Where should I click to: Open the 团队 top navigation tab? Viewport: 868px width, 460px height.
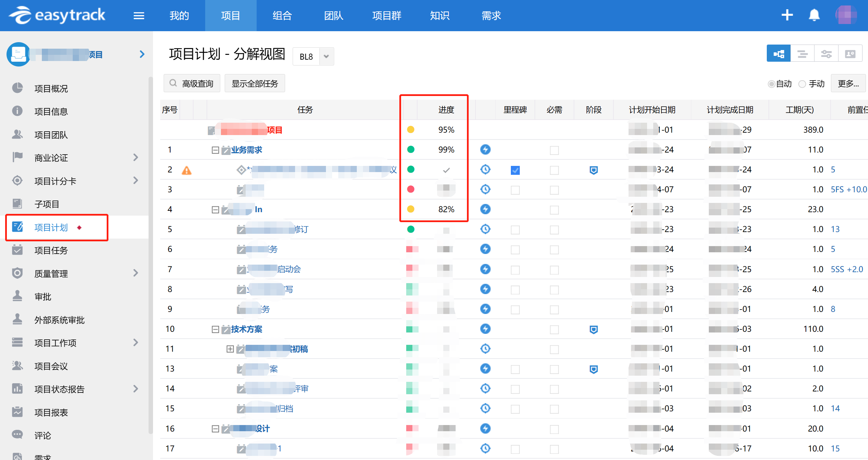[333, 16]
